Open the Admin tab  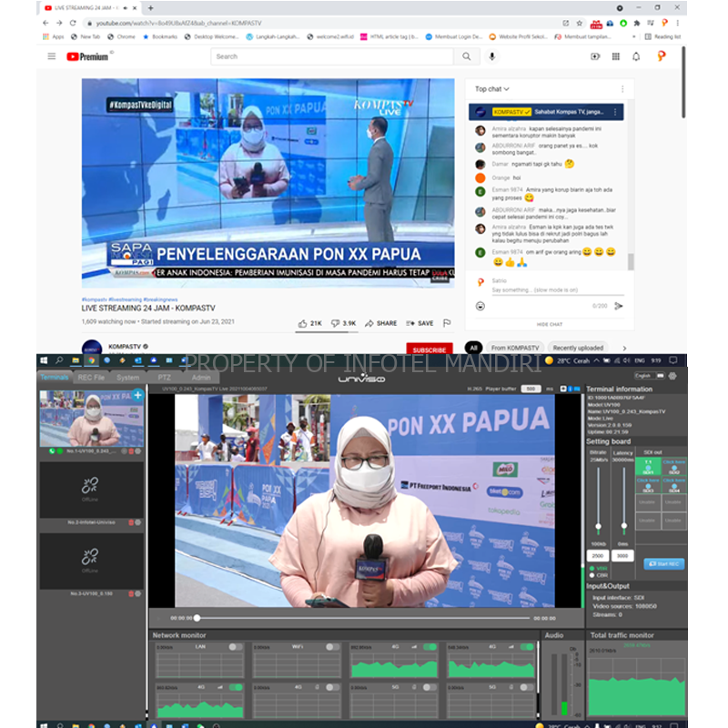click(201, 378)
